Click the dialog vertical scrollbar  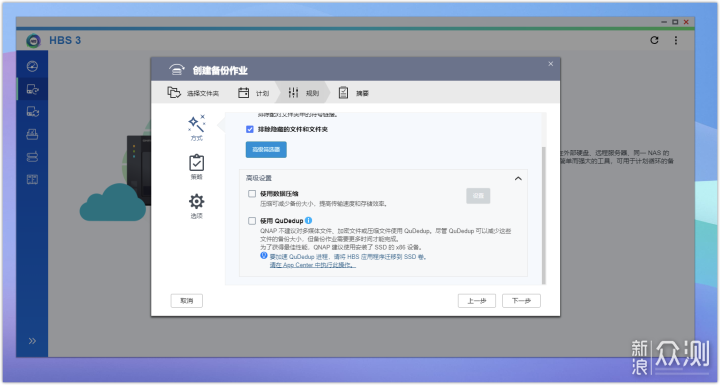[544, 215]
